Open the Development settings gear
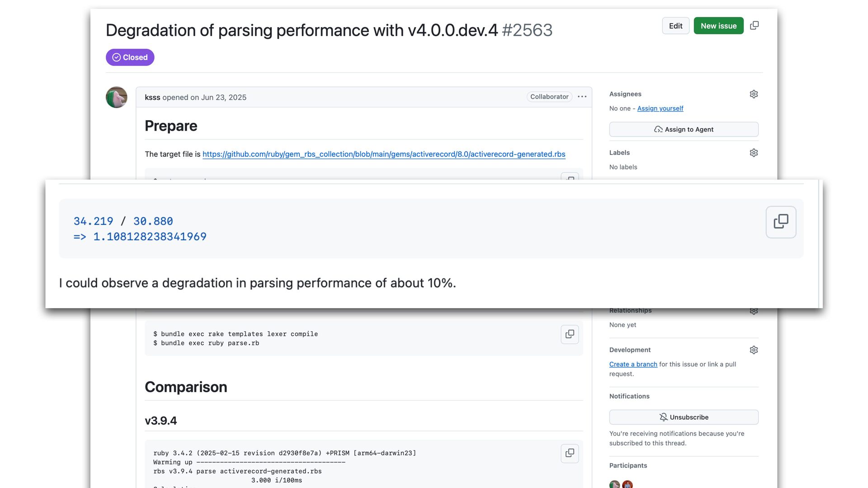 (754, 350)
